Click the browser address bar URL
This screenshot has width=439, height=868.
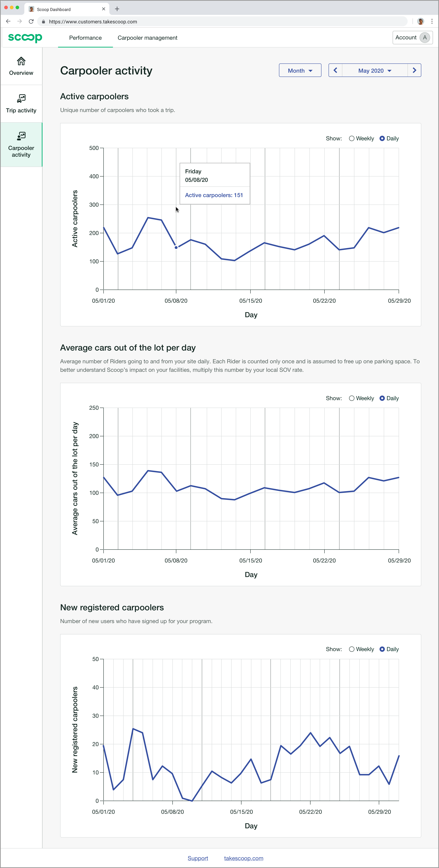point(93,22)
